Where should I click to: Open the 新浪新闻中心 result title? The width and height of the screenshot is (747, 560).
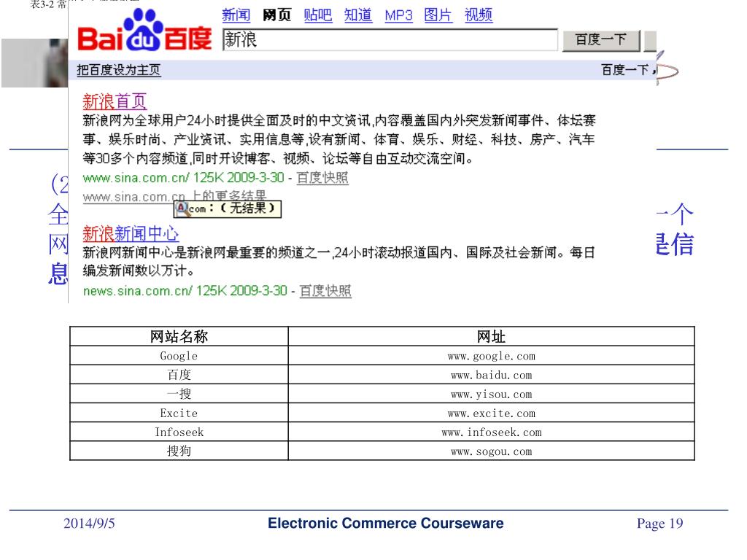click(x=131, y=233)
